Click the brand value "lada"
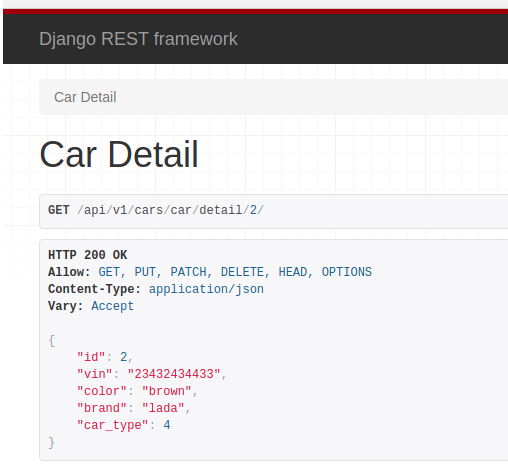The width and height of the screenshot is (508, 468). (x=163, y=408)
